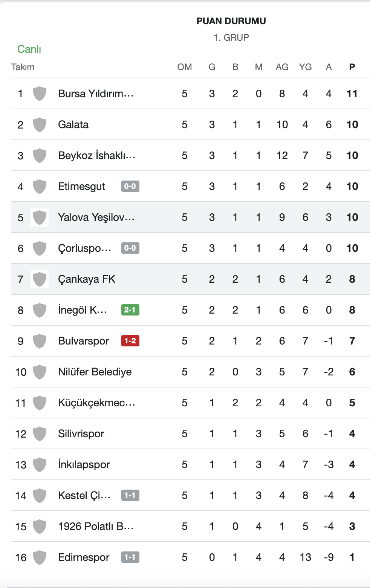Viewport: 370px width, 588px height.
Task: Click Edirnespor's 1-1 live score badge
Action: (x=130, y=557)
